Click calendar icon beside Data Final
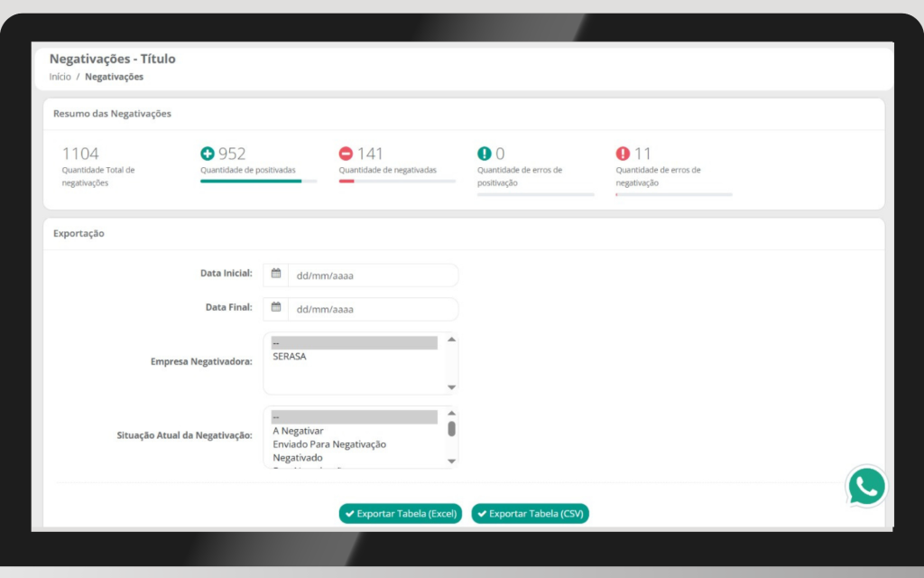The image size is (924, 578). coord(276,308)
